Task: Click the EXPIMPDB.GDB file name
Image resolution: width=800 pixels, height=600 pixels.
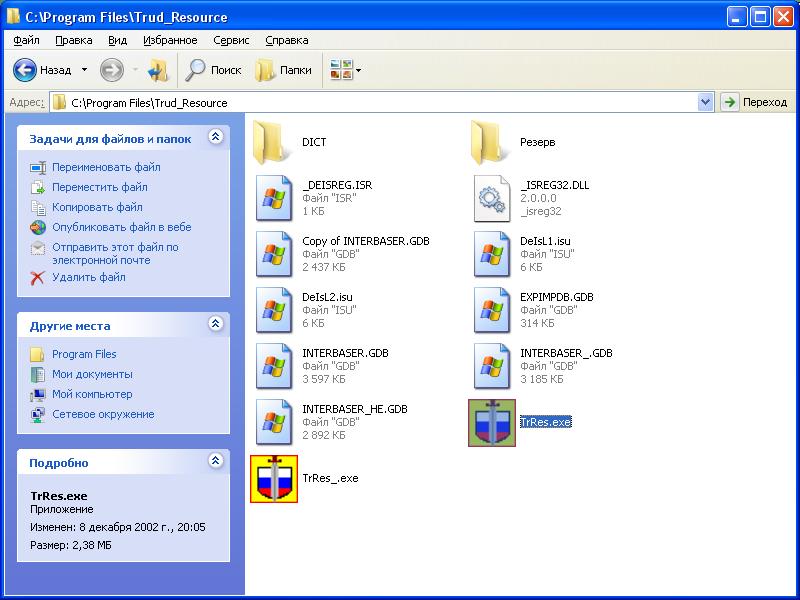Action: [557, 297]
